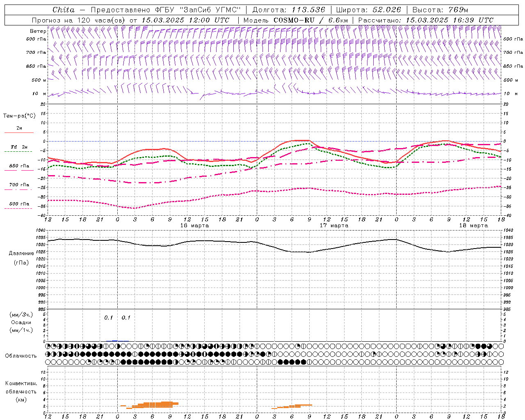Screen dimensions: 525x420
Task: Select the provider text ФГБУ "ЗапСиб УГМС"
Action: 199,10
